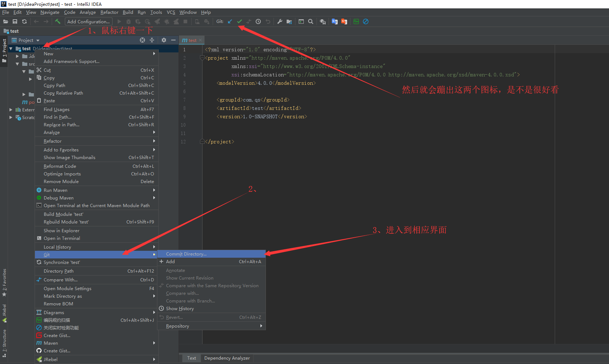
Task: Choose Open in Terminal menu item
Action: [97, 238]
